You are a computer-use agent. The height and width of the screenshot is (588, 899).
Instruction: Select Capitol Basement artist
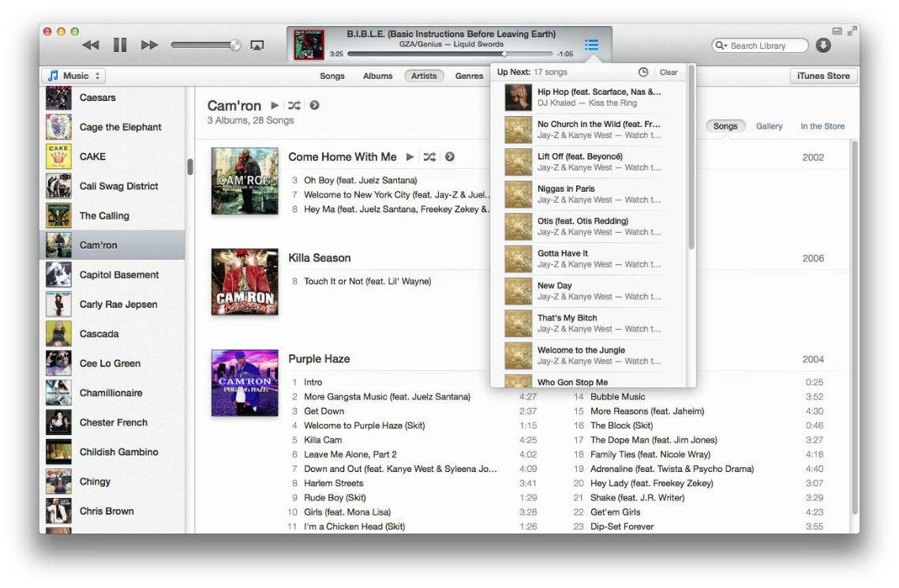(112, 275)
